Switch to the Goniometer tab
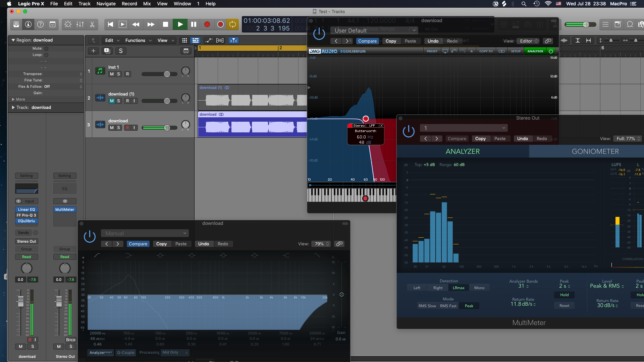Viewport: 644px width, 362px height. (595, 152)
